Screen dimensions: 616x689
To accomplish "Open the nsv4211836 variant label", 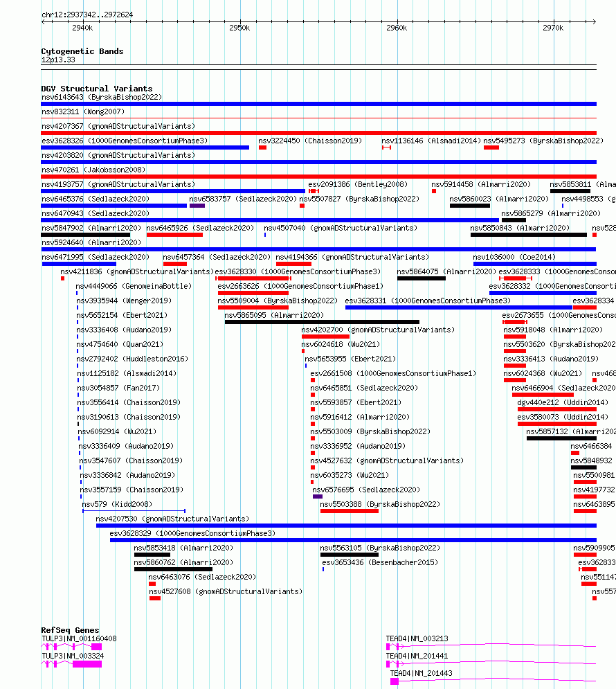I will click(137, 271).
